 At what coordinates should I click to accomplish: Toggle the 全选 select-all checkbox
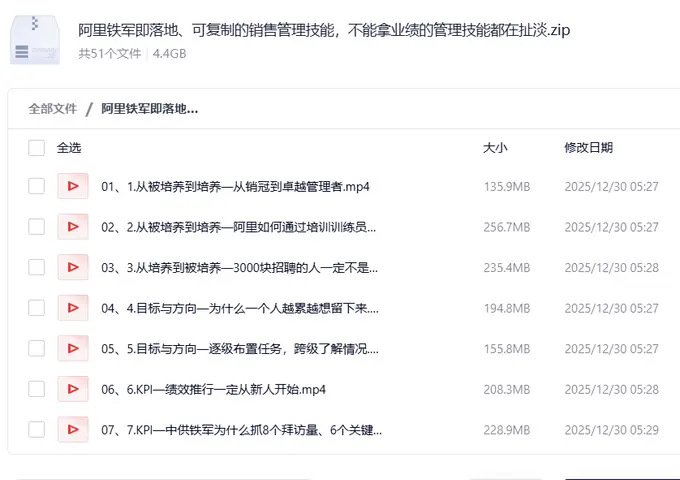(36, 148)
